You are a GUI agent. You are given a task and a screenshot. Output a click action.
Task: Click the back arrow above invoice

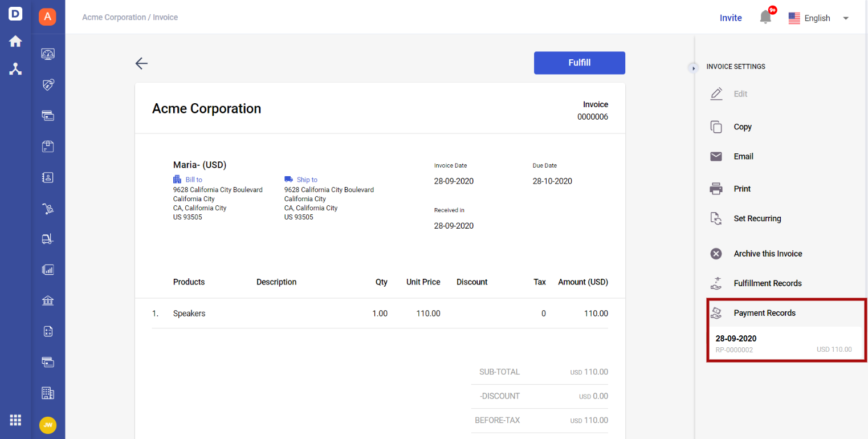141,63
